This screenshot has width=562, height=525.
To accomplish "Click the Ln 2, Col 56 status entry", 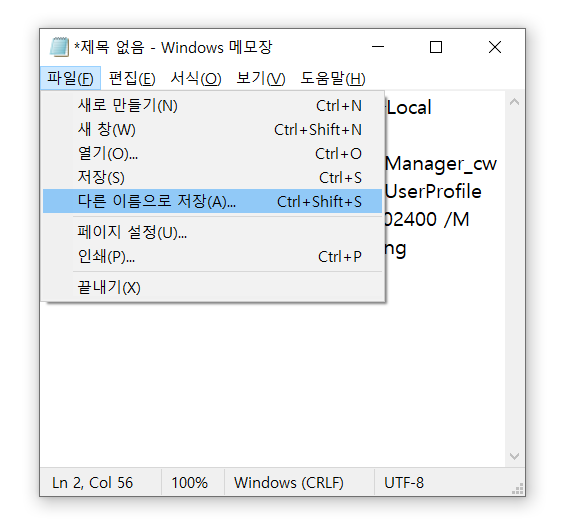I will coord(92,483).
